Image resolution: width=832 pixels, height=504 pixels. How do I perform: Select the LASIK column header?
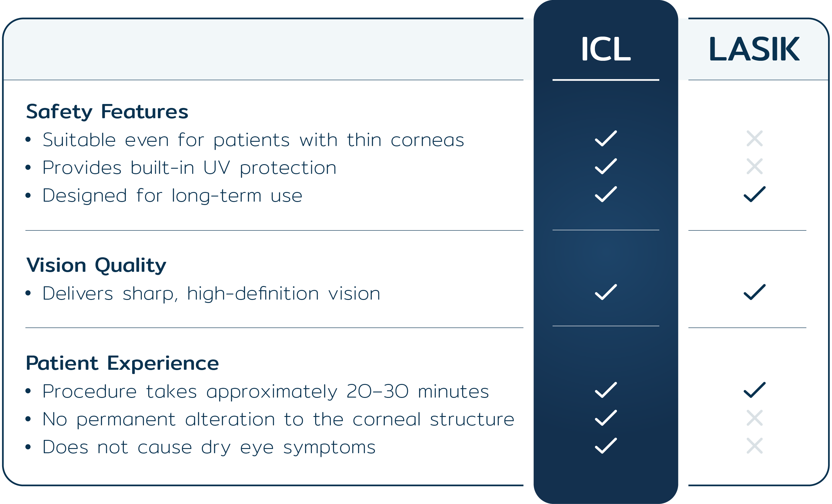[x=754, y=49]
